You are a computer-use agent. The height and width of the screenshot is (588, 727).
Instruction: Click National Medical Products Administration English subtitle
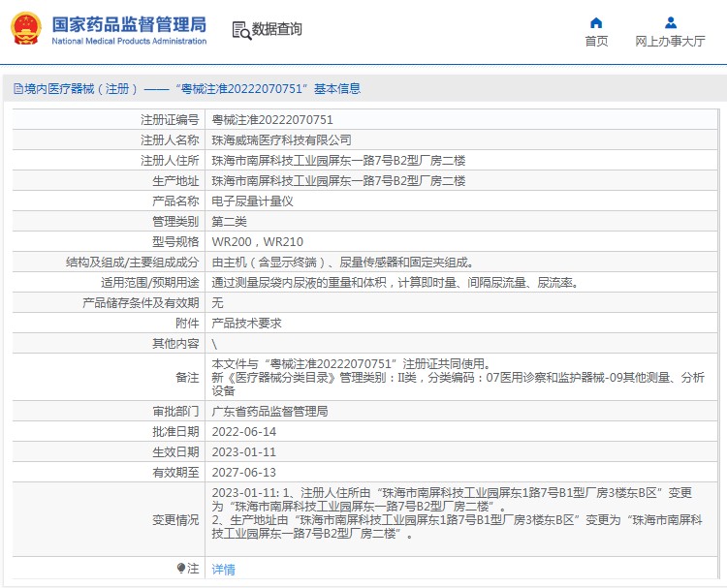(x=128, y=41)
